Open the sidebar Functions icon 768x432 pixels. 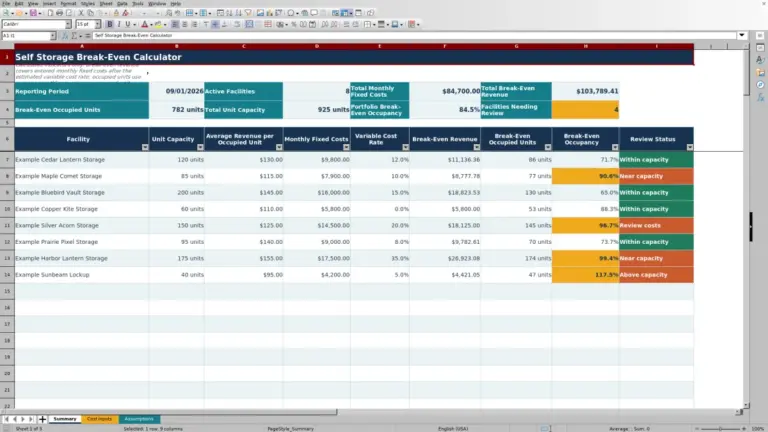pyautogui.click(x=760, y=97)
